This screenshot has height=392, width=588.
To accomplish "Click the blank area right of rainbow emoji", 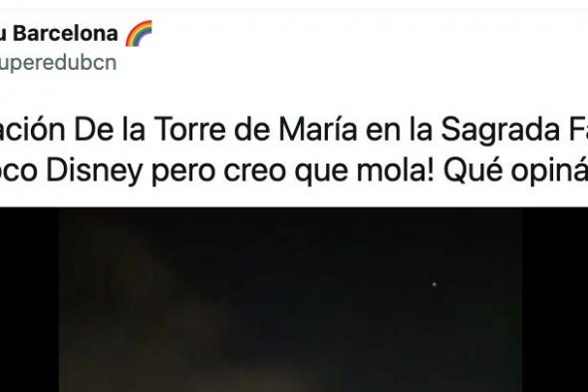I will [x=368, y=34].
